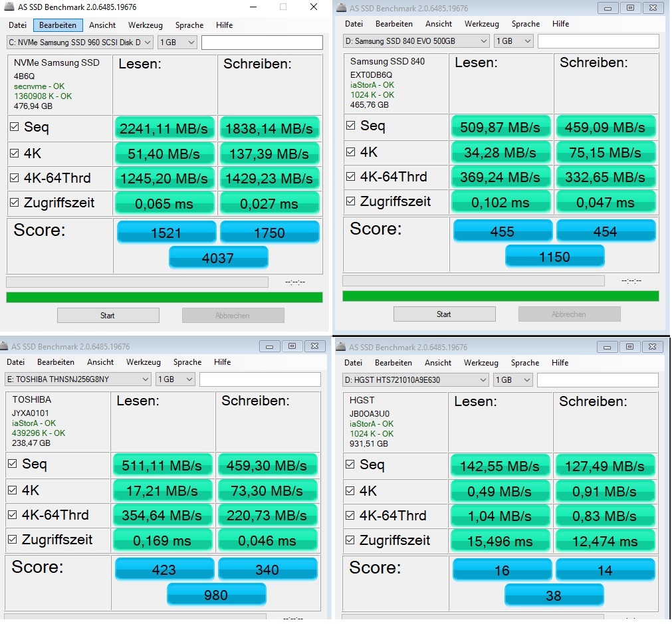Toggle 4K checkbox in TOSHIBA window
Screen dimensions: 672x624
pyautogui.click(x=13, y=490)
